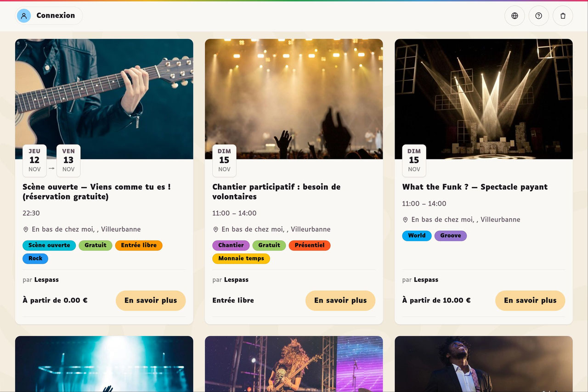
Task: Click the Entrée libre price label
Action: click(x=233, y=301)
